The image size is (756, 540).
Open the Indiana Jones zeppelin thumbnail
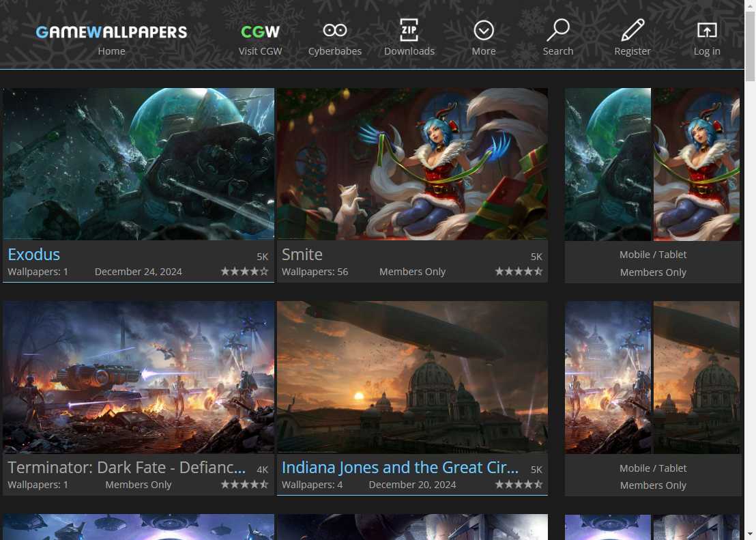coord(412,378)
